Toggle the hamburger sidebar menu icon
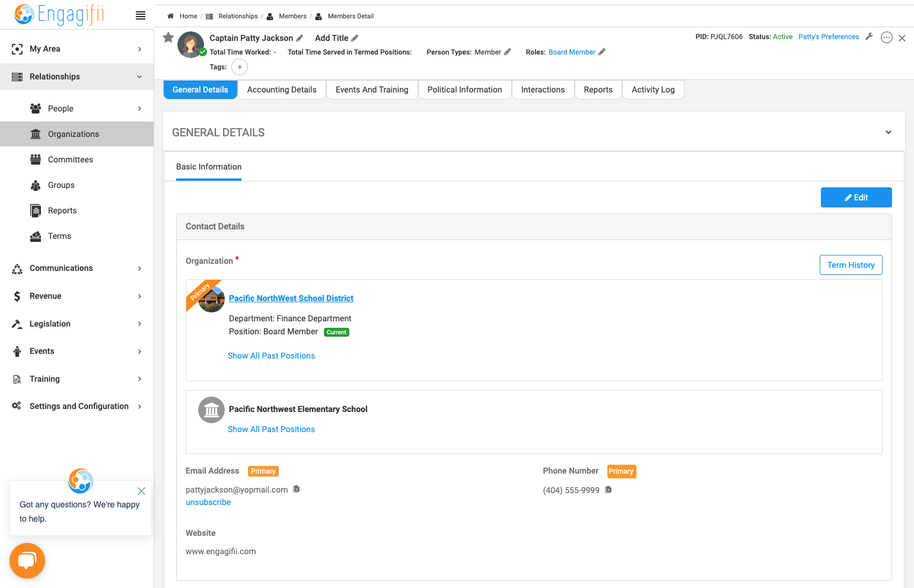Screen dimensions: 914x588 pyautogui.click(x=141, y=15)
